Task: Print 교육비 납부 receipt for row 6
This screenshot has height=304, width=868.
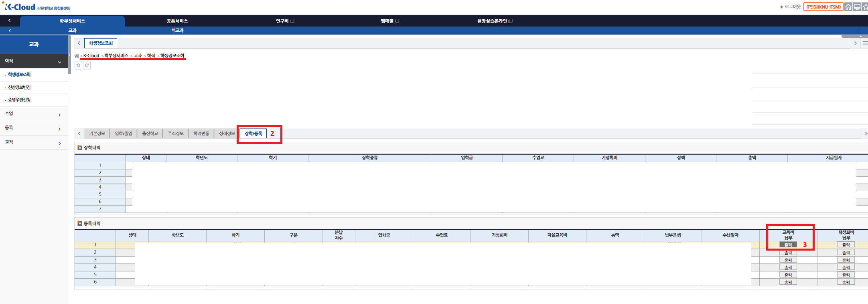Action: pos(788,282)
